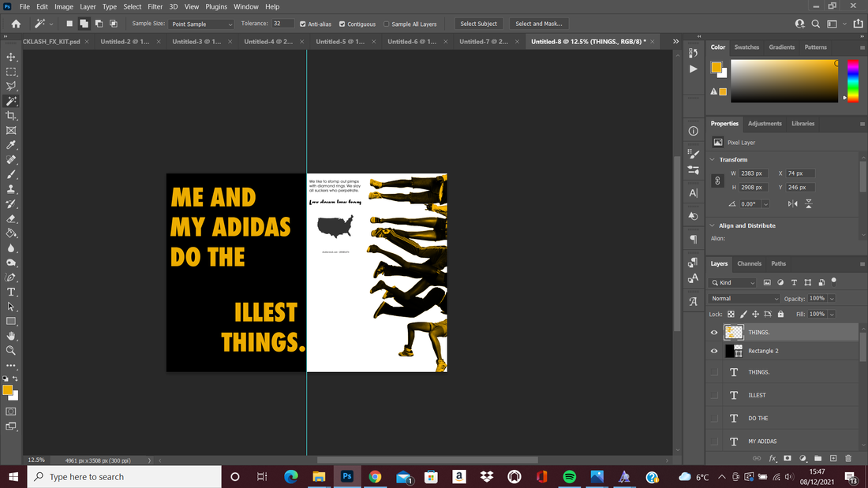Switch to the Untitled-5 document tab
Image resolution: width=868 pixels, height=488 pixels.
coord(340,42)
